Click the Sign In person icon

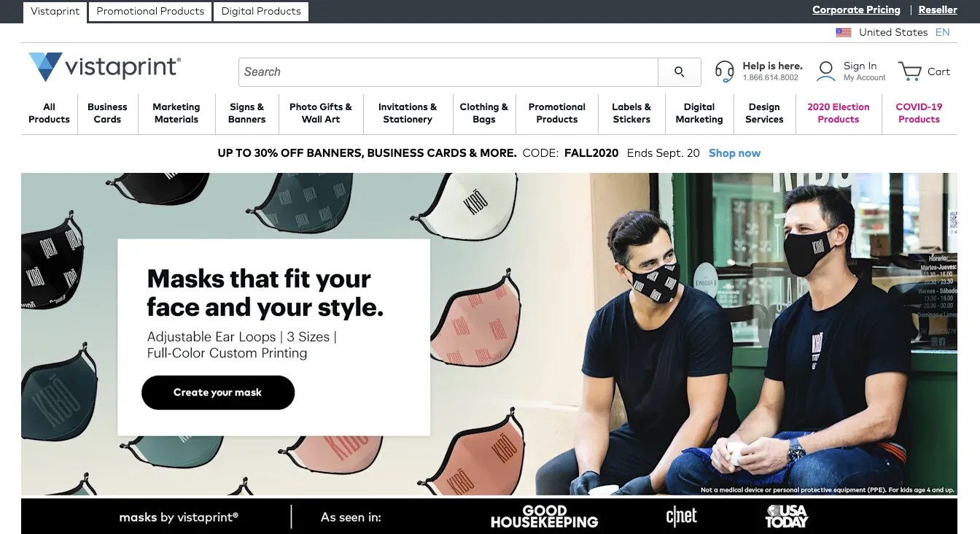point(825,71)
